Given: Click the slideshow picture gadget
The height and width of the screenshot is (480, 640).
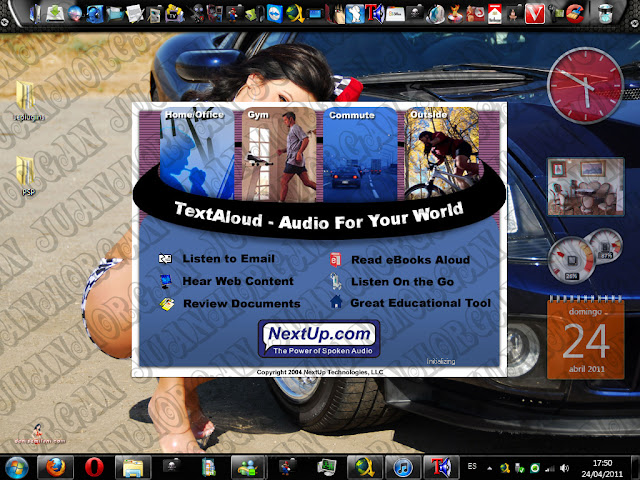Looking at the screenshot, I should (586, 187).
